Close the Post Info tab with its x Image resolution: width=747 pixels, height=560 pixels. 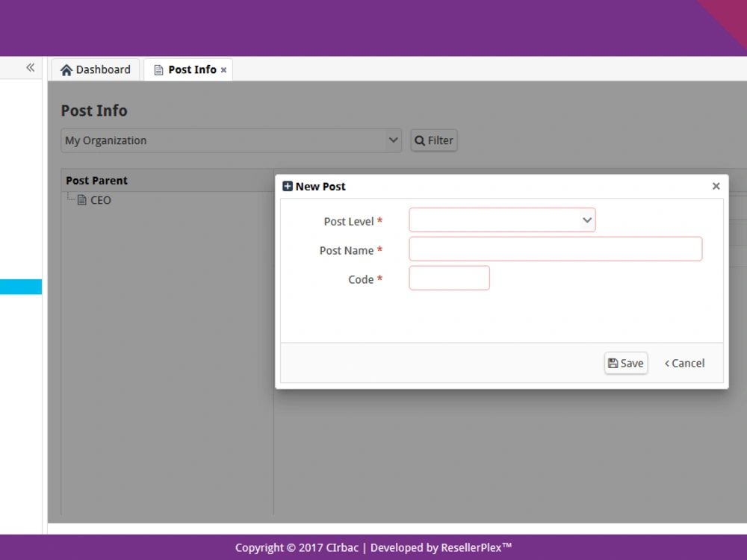(223, 69)
